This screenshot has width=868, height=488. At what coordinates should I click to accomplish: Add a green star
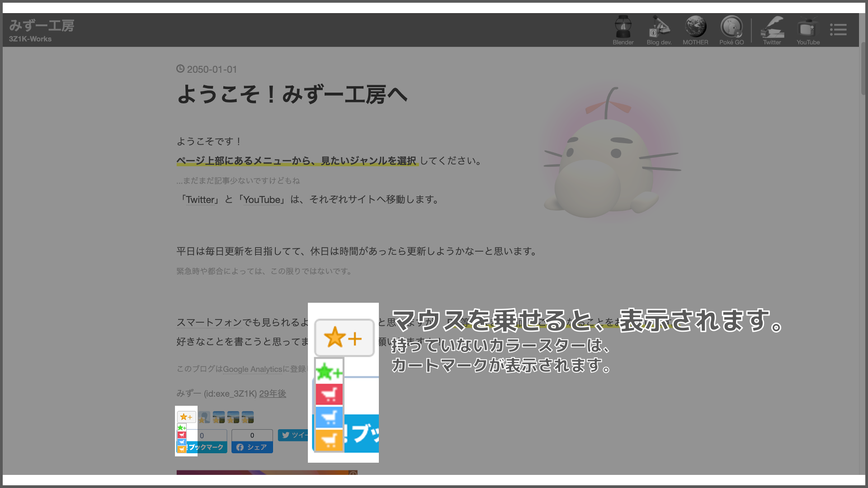[x=181, y=427]
